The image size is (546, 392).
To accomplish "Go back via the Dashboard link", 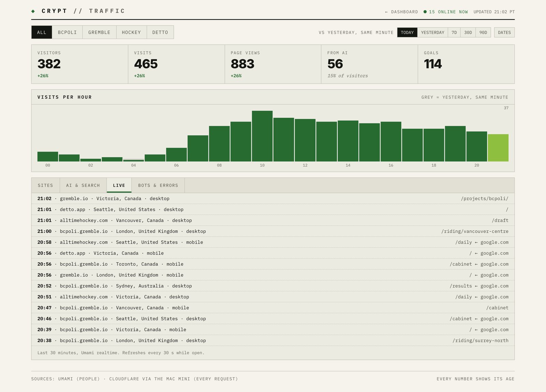I will pos(401,12).
